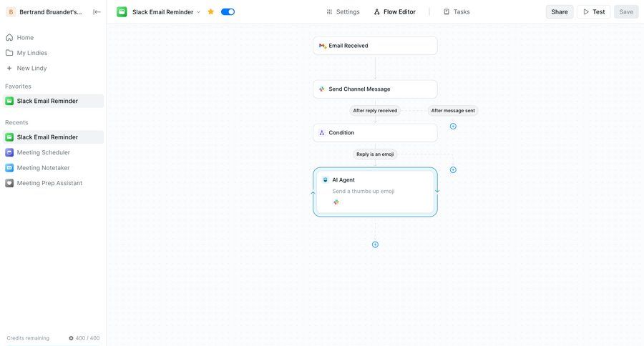Toggle the Lindy enabled switch
644x346 pixels.
228,12
